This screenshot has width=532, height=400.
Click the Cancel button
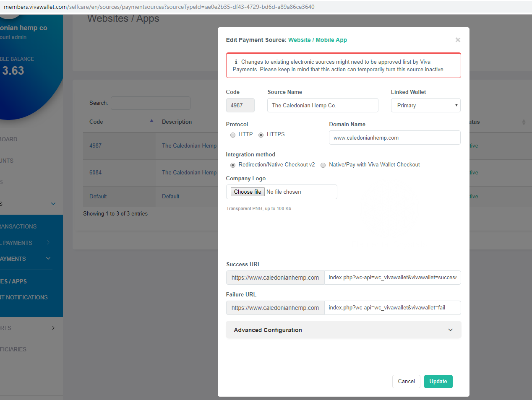(x=406, y=382)
